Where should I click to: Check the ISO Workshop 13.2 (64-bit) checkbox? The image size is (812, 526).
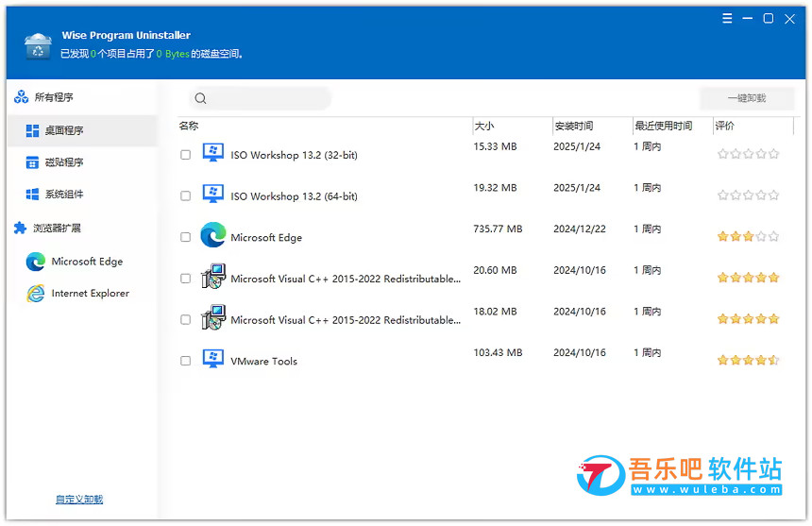click(x=185, y=195)
